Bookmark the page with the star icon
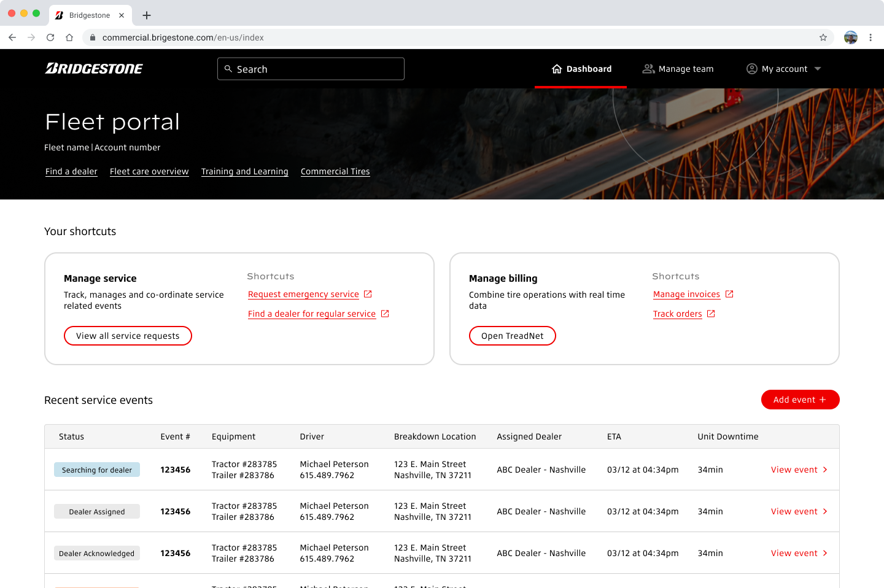884x588 pixels. [823, 37]
